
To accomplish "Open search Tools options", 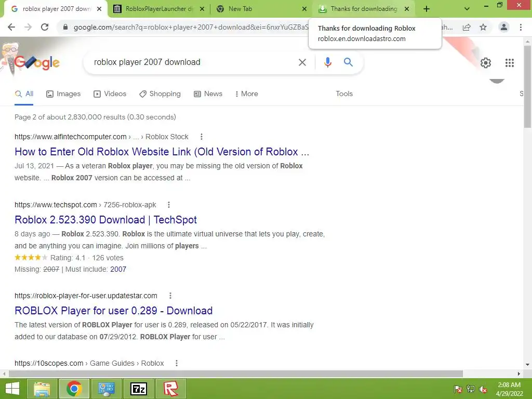I will click(x=344, y=94).
